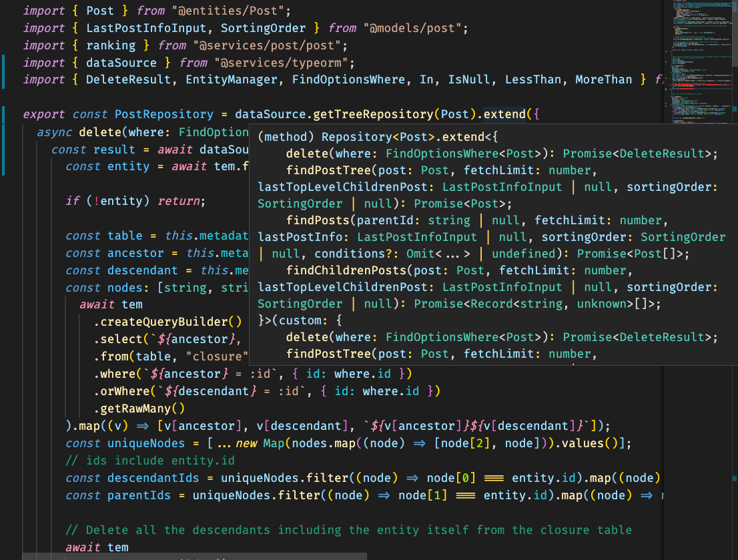
Task: Click the highlighted "extend" call in the export line
Action: point(504,114)
